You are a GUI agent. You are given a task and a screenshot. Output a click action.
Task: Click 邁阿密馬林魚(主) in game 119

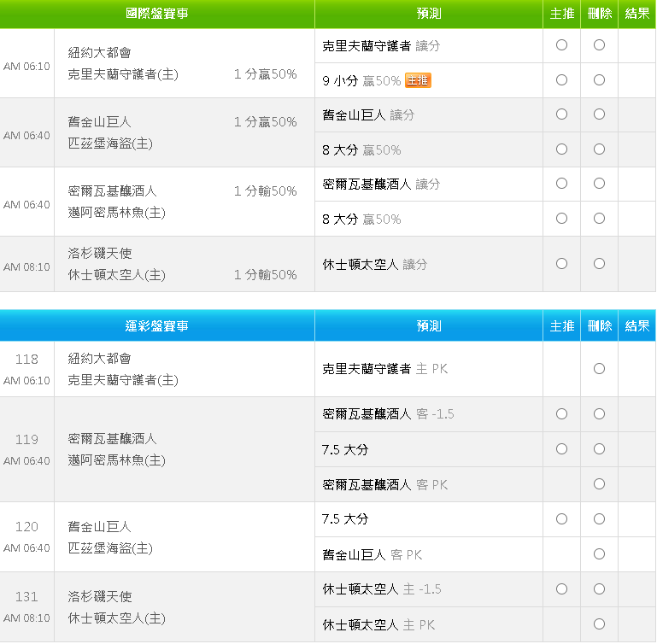(x=116, y=460)
